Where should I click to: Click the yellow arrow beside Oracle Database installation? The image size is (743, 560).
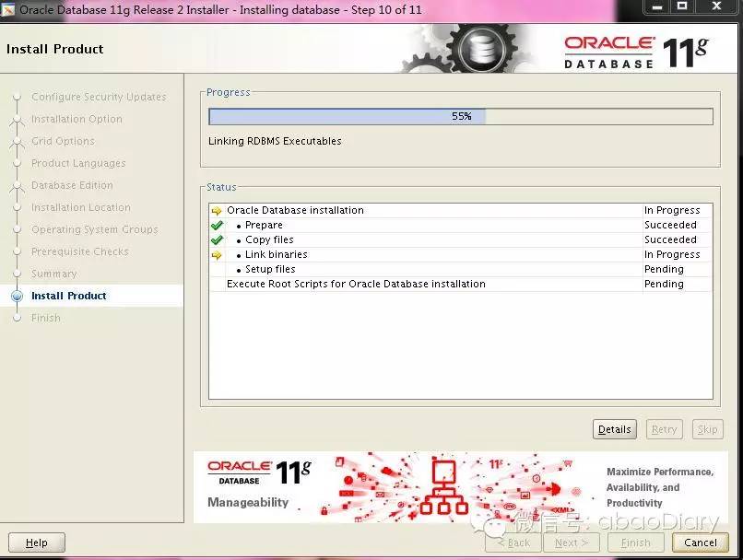tap(217, 211)
